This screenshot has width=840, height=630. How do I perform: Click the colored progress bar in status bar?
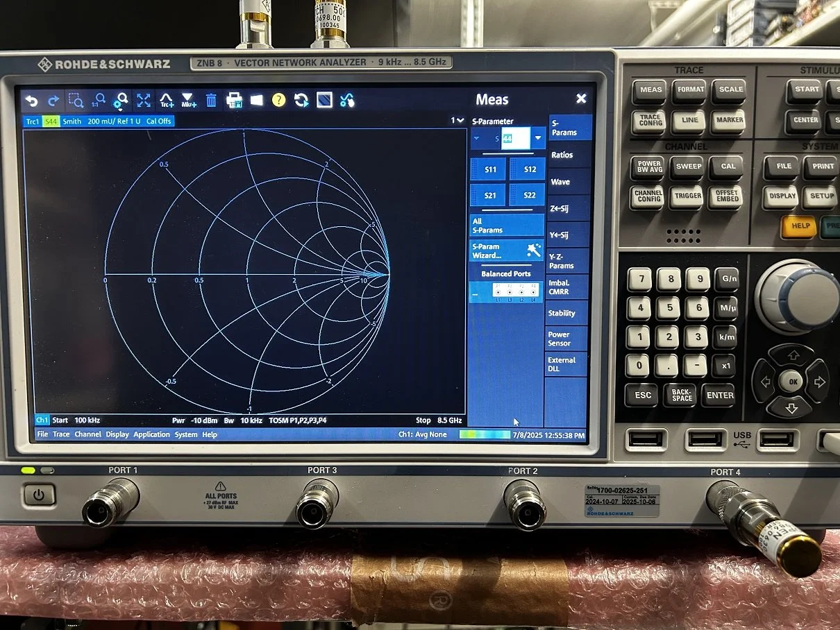pyautogui.click(x=485, y=435)
